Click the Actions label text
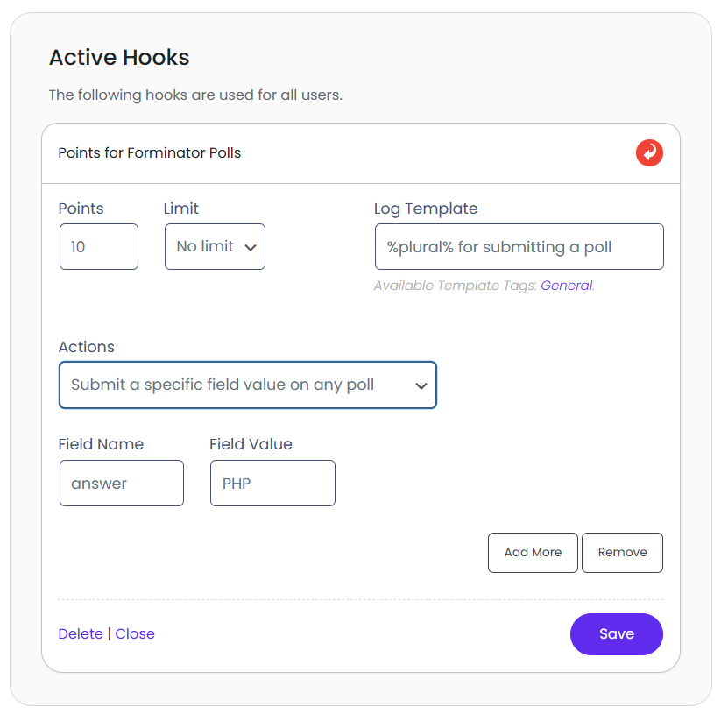The width and height of the screenshot is (728, 721). tap(87, 347)
